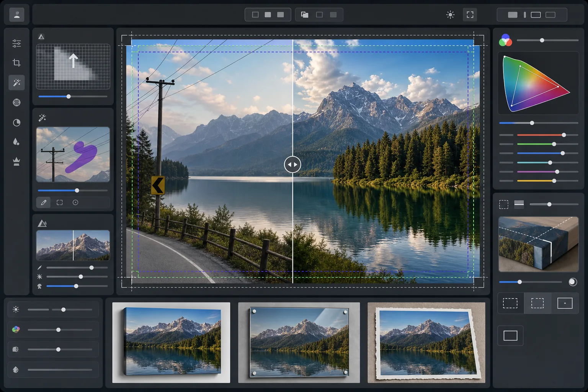Select the filled rectangle panel layout option
The height and width of the screenshot is (392, 588).
[513, 15]
